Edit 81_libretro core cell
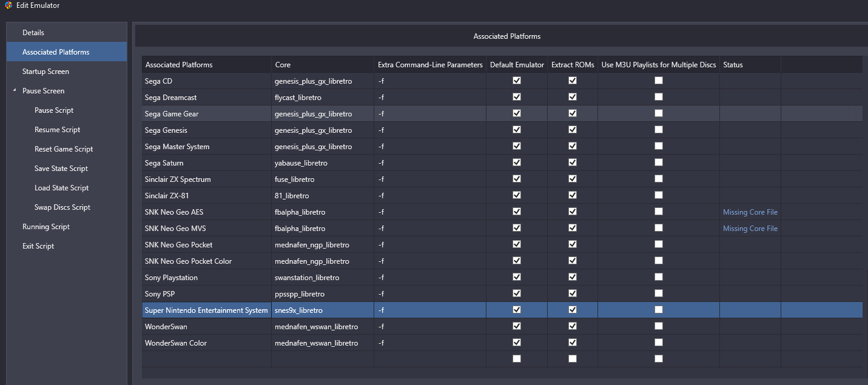The image size is (868, 385). coord(323,195)
